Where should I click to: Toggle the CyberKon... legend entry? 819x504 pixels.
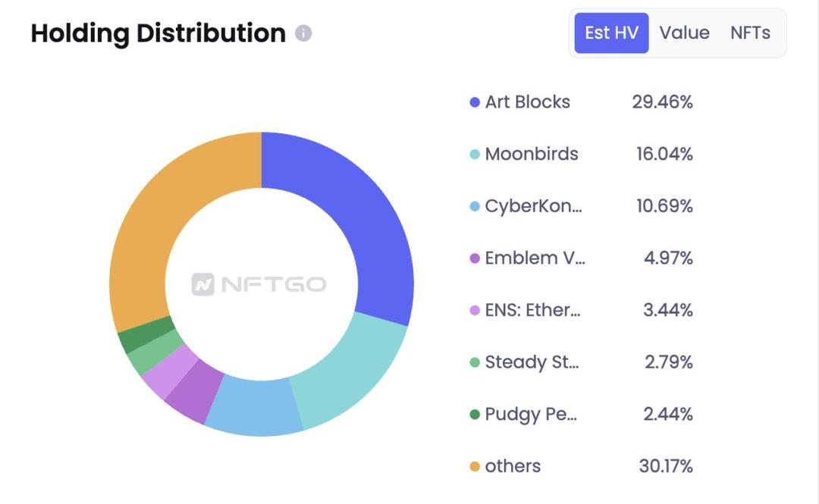point(533,206)
